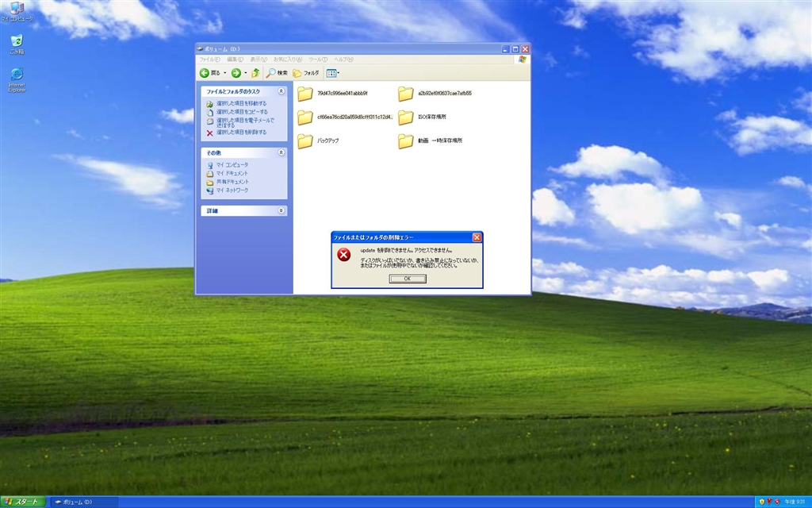Image resolution: width=812 pixels, height=508 pixels.
Task: Open Forward button history dropdown arrow
Action: pos(246,73)
